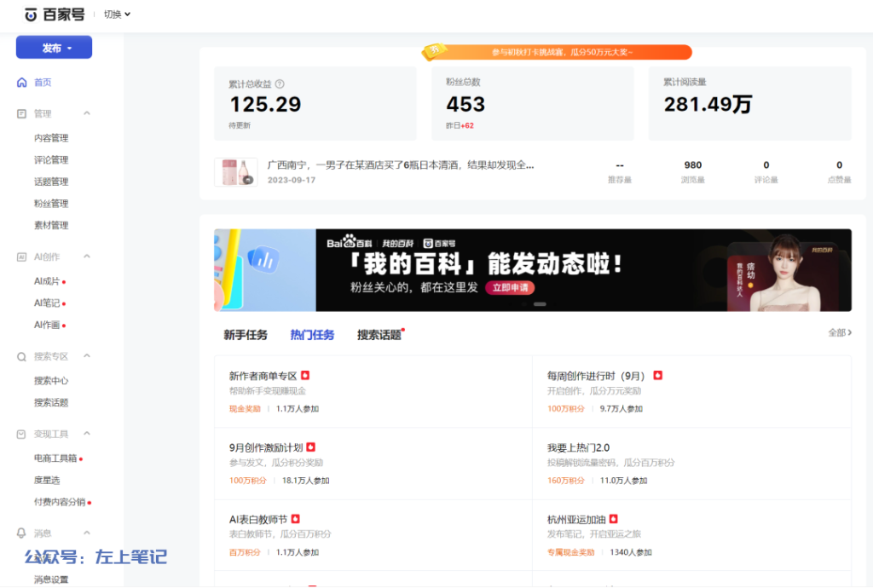Viewport: 873px width, 588px height.
Task: Click 全部 to view all tasks
Action: click(x=840, y=332)
